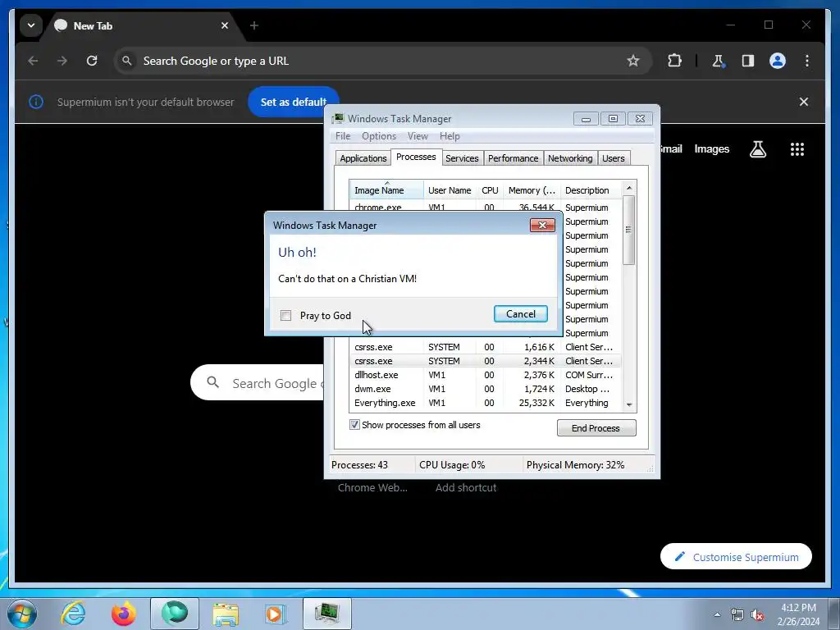Open Windows Media Player from taskbar
840x630 pixels.
tap(276, 614)
